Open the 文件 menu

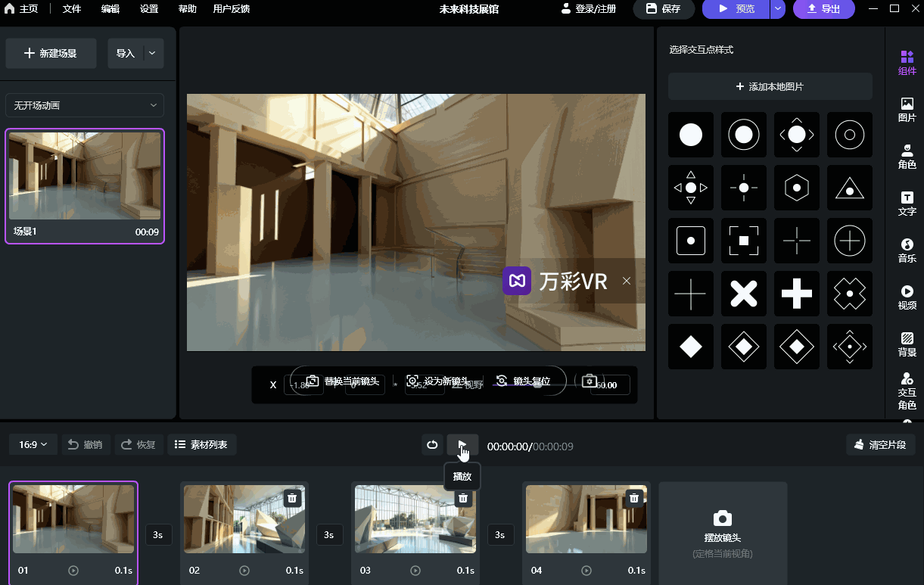(x=71, y=9)
